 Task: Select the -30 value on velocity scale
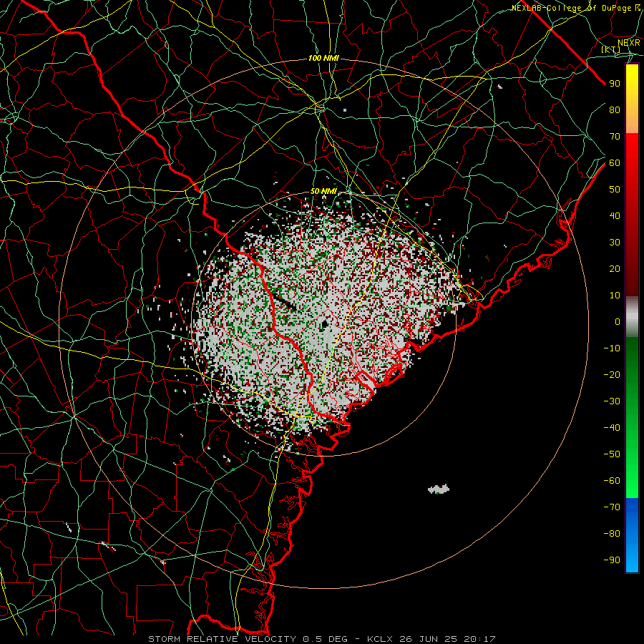point(612,401)
